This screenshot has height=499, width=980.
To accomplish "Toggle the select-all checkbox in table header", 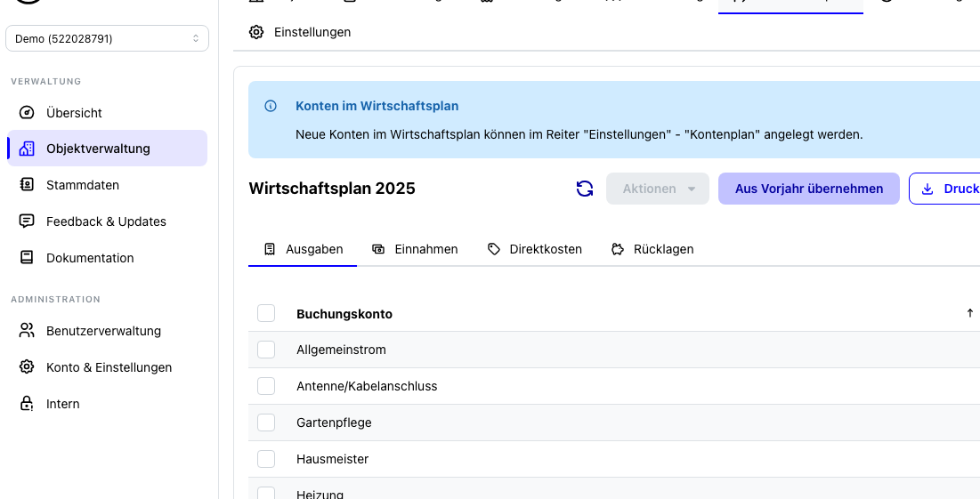I will [x=266, y=313].
